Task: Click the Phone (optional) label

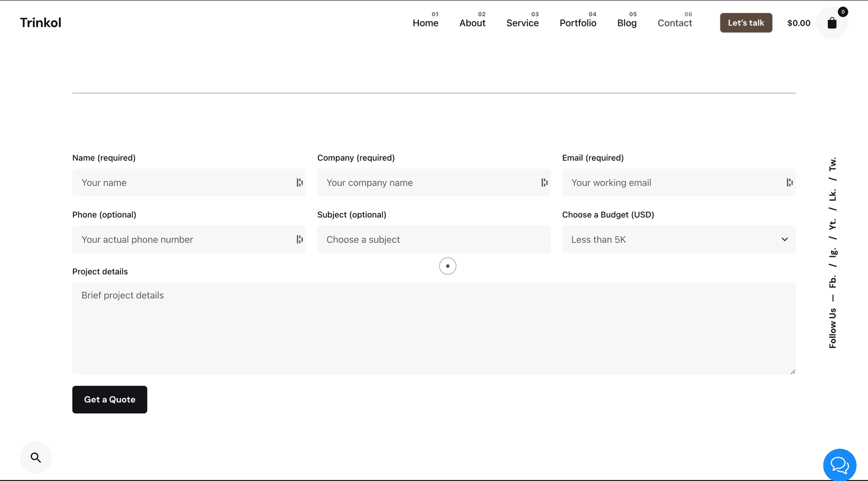Action: (104, 214)
